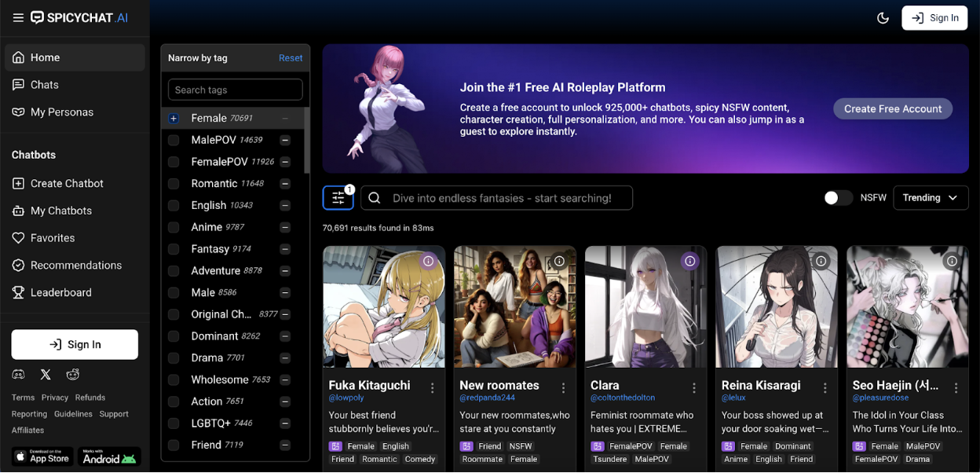Open the three-dot menu on New roomates card
The image size is (980, 473).
[x=564, y=387]
